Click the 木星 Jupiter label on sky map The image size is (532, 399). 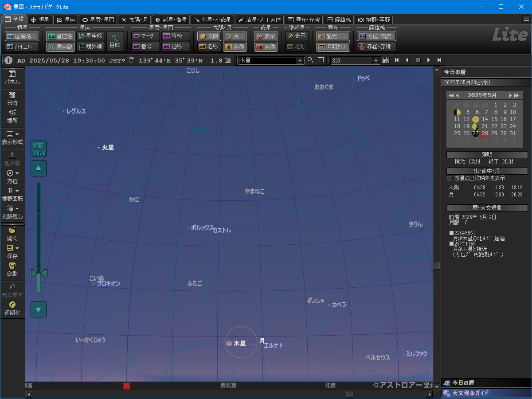point(240,344)
